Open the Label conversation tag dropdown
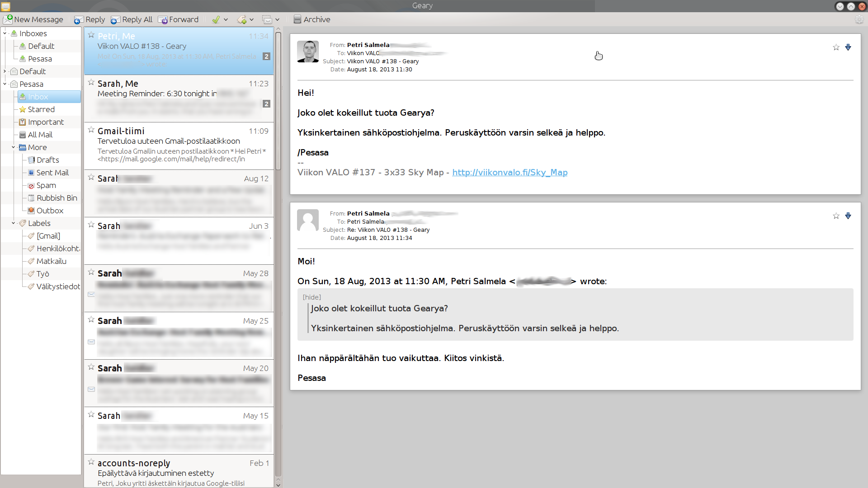The height and width of the screenshot is (488, 868). [245, 19]
